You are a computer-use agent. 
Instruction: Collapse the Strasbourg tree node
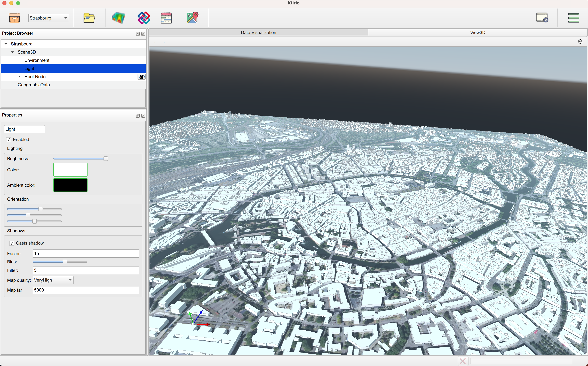click(6, 44)
